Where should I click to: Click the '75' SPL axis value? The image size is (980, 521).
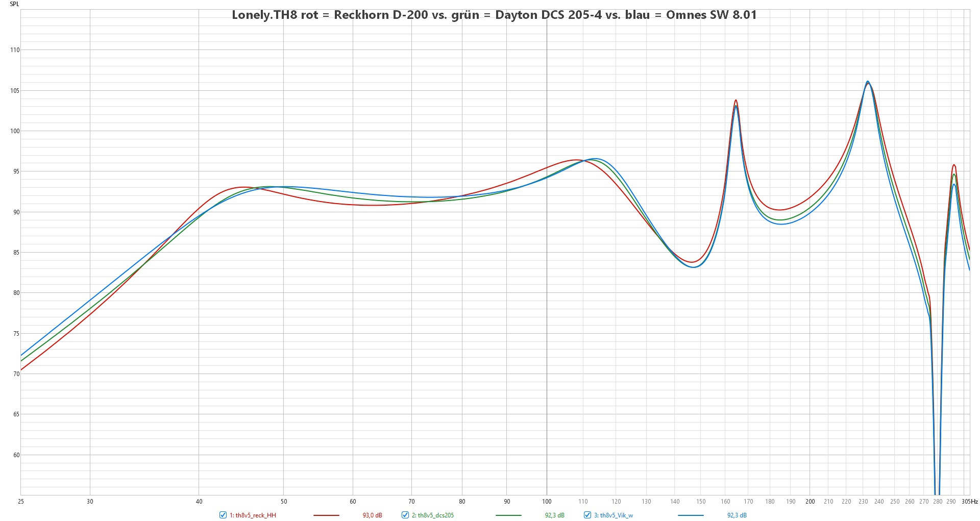(16, 334)
